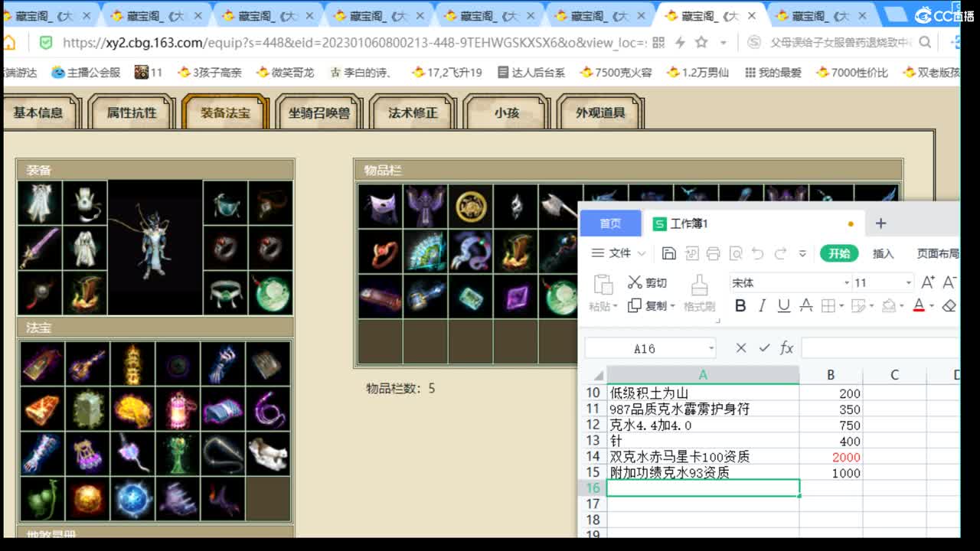980x551 pixels.
Task: Click the browser address bar URL
Action: pyautogui.click(x=354, y=43)
